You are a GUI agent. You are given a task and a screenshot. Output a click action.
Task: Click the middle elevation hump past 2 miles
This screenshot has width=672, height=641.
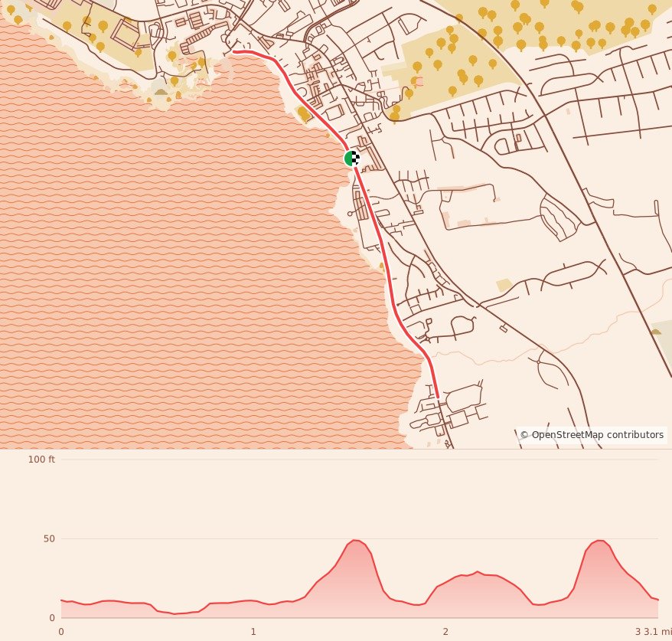477,572
